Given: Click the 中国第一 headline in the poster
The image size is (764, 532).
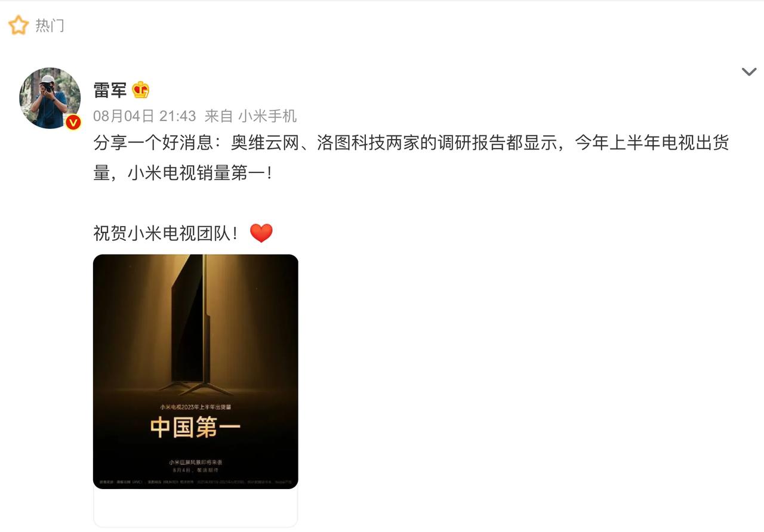Looking at the screenshot, I should [x=195, y=428].
